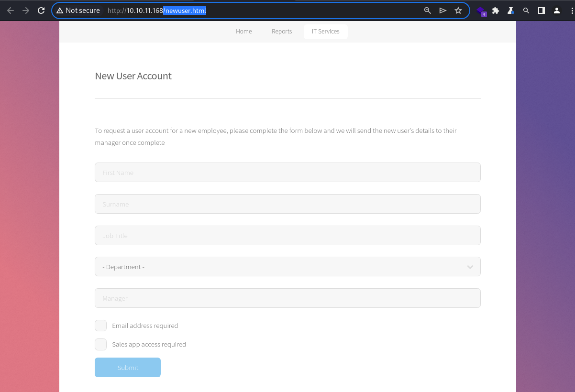The width and height of the screenshot is (575, 392).
Task: Click the share page arrow icon
Action: pos(443,11)
